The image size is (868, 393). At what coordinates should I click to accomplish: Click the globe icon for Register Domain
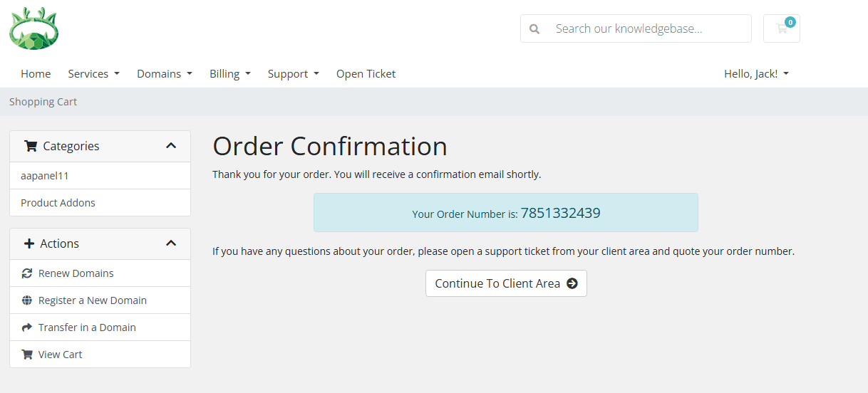(x=27, y=300)
